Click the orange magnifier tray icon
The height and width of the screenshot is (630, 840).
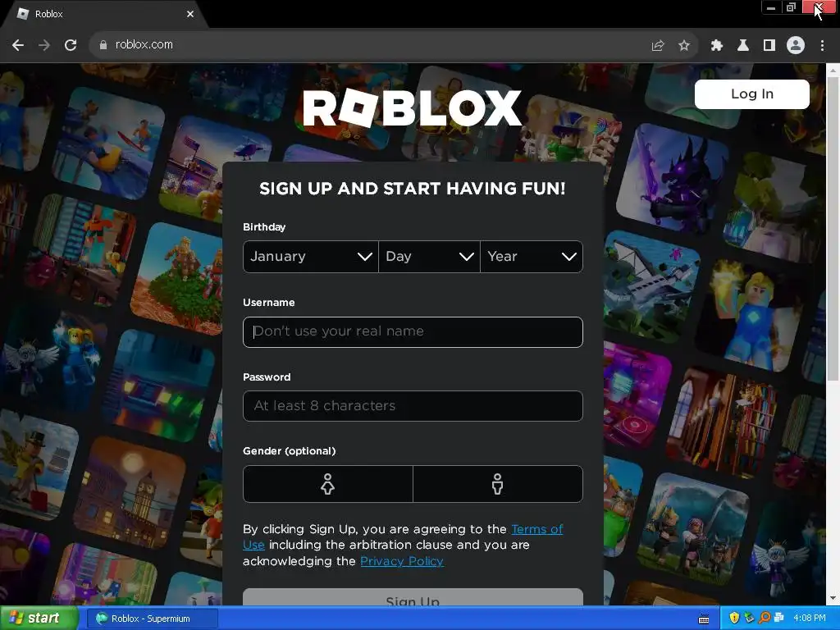coord(765,619)
